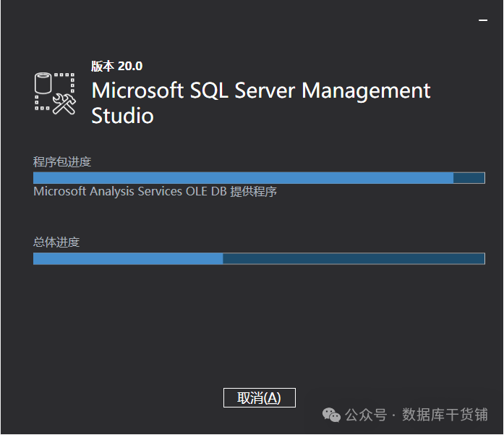The height and width of the screenshot is (435, 504).
Task: Minimize the SSMS installer window
Action: pos(483,21)
